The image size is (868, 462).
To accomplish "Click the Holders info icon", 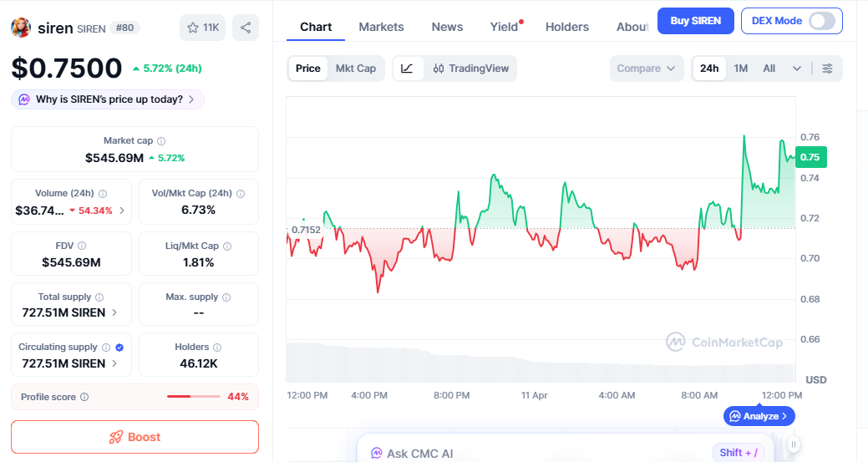I will pos(217,348).
